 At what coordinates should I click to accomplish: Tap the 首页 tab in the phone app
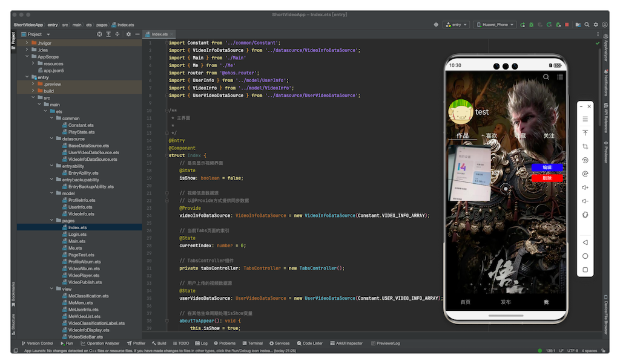[466, 302]
